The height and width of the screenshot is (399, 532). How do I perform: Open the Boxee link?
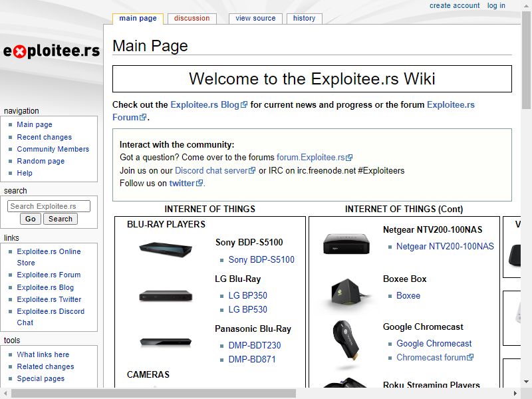coord(408,295)
